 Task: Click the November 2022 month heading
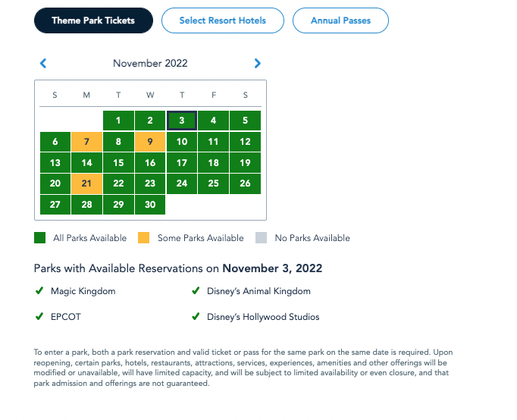tap(150, 64)
